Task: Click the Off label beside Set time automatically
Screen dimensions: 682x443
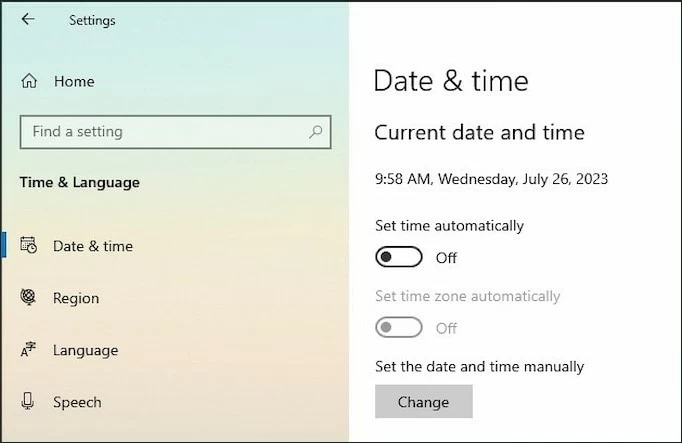Action: click(x=446, y=258)
